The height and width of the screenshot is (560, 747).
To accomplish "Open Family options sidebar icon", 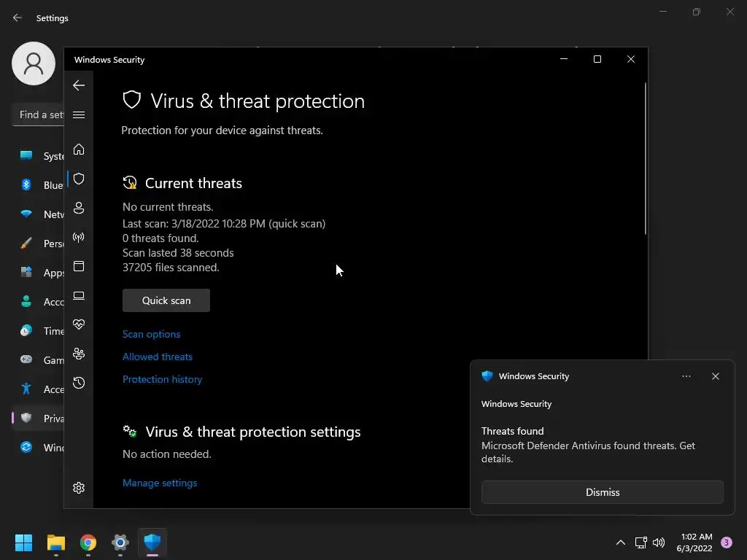I will [x=79, y=354].
